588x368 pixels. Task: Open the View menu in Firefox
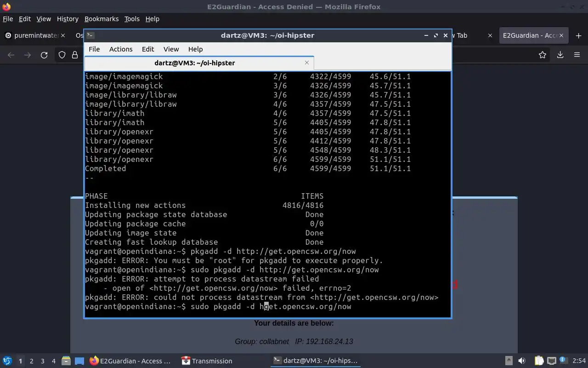[x=44, y=19]
